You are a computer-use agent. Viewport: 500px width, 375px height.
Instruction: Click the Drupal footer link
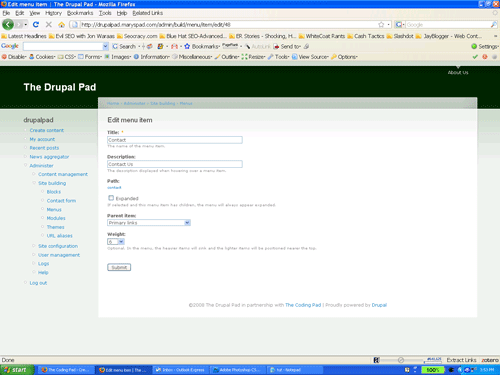[x=379, y=305]
